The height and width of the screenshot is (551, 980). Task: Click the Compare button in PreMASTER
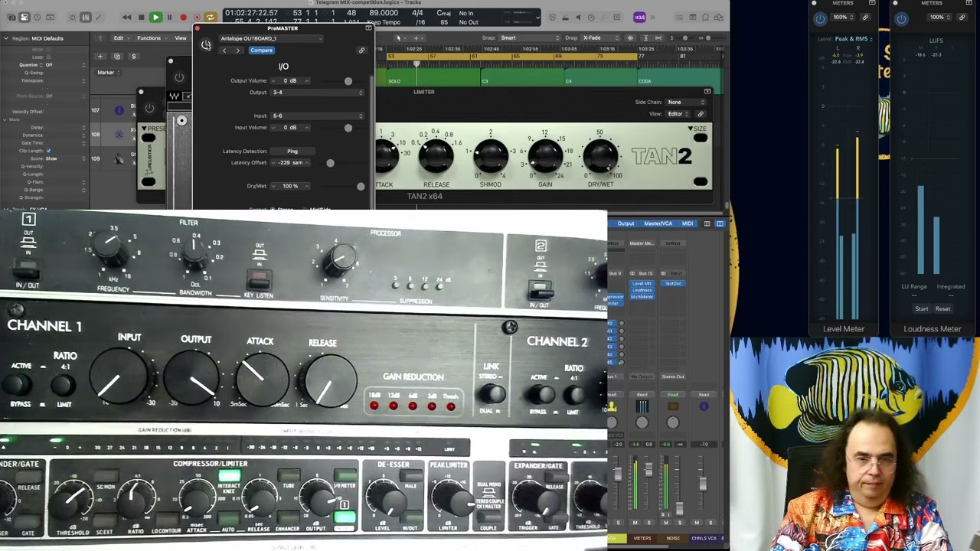(x=261, y=51)
